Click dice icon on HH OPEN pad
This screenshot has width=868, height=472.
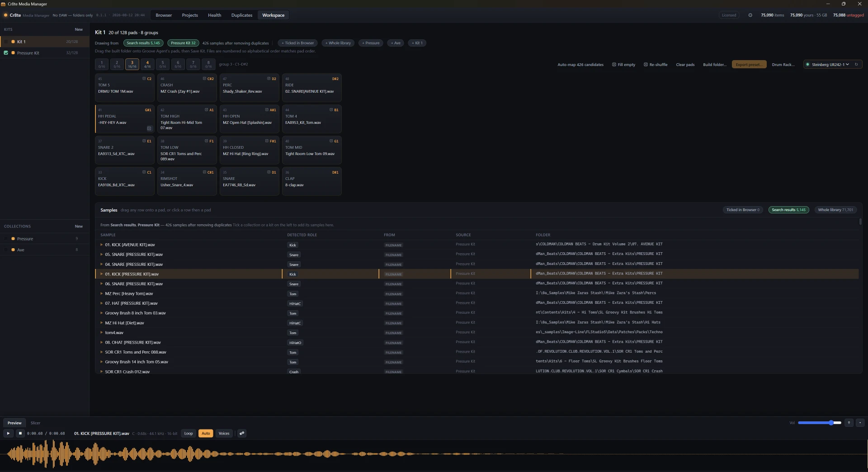click(267, 110)
